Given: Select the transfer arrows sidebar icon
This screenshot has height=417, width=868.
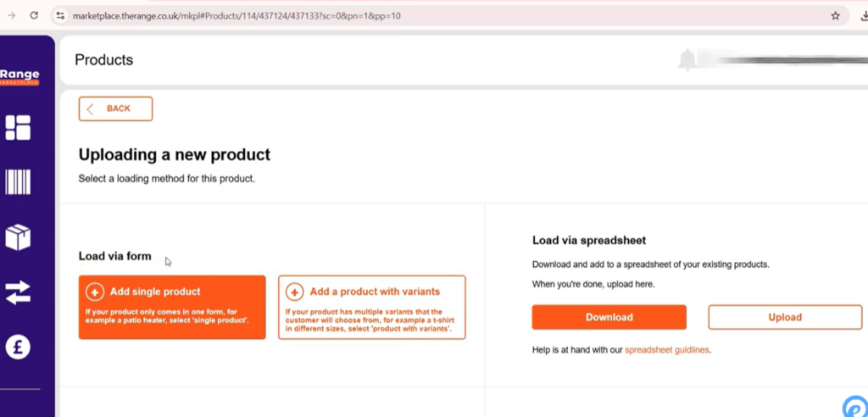Looking at the screenshot, I should click(18, 292).
